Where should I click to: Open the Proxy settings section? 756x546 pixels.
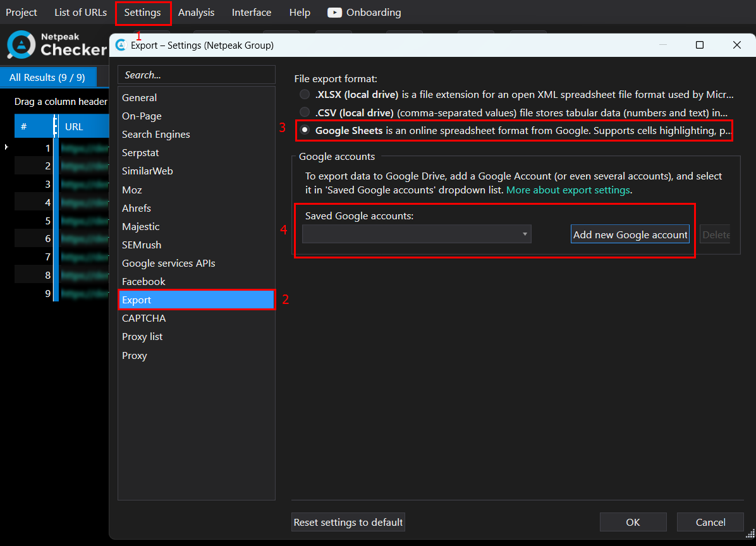pos(197,356)
